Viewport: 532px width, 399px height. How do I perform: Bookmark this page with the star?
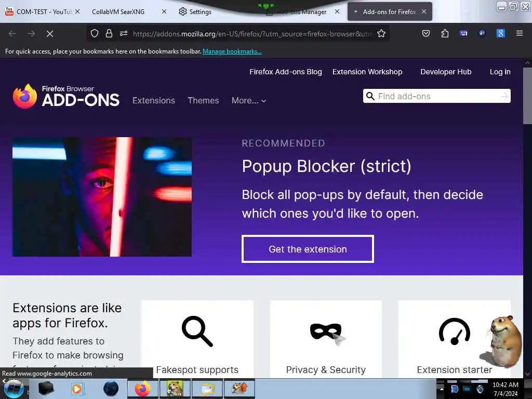[381, 33]
